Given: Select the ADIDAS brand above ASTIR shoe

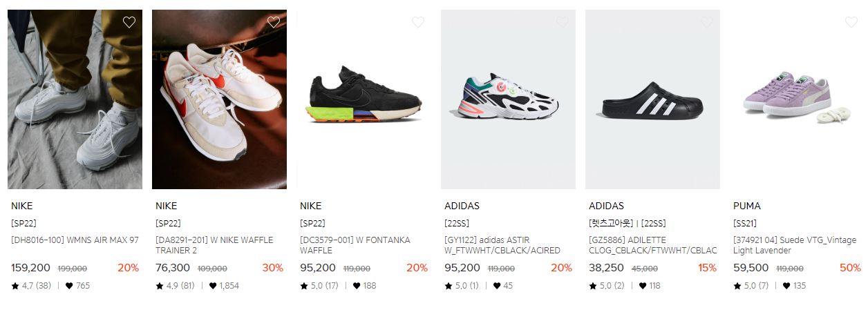Looking at the screenshot, I should coord(462,206).
